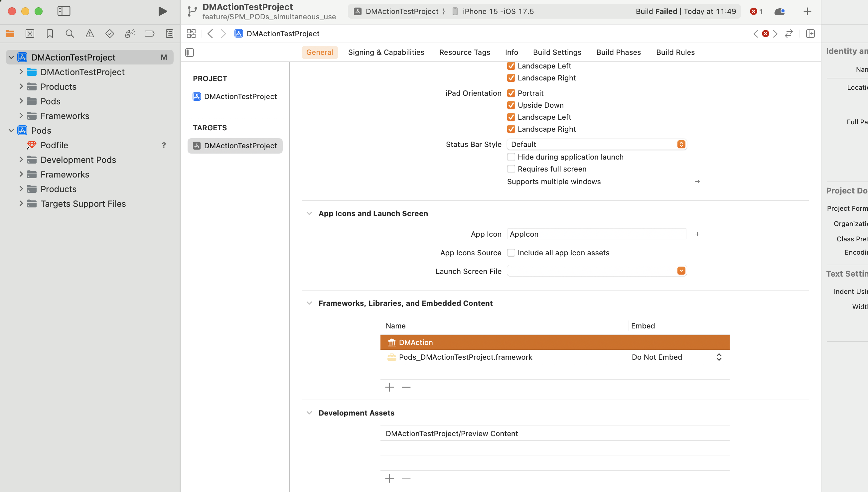Click the related items grid icon
Viewport: 868px width, 492px height.
point(191,34)
